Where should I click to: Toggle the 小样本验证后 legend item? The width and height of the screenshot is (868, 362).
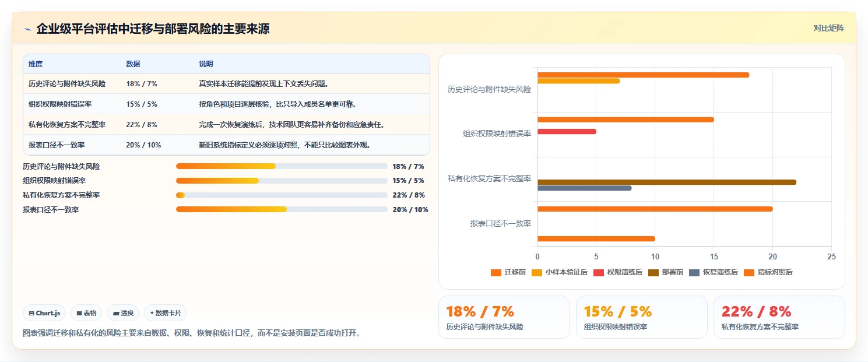(x=558, y=272)
